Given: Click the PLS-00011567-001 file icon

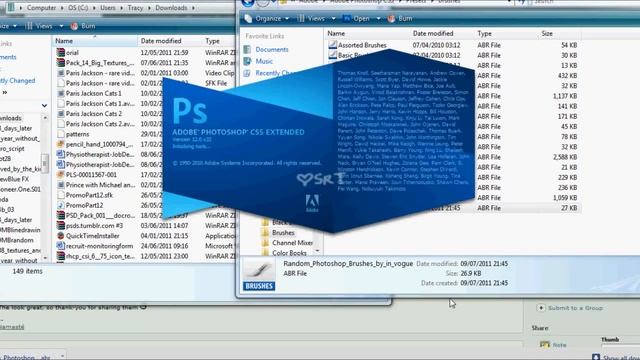Looking at the screenshot, I should point(61,175).
